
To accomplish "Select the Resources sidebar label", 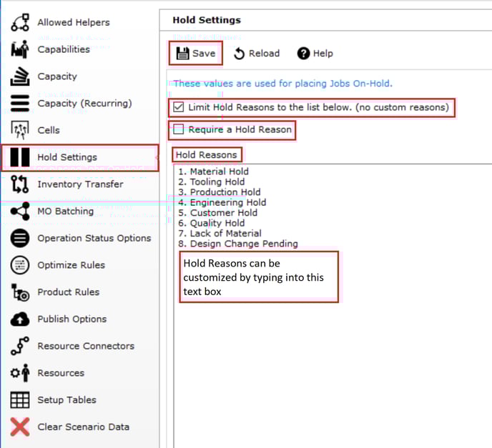I will [61, 373].
